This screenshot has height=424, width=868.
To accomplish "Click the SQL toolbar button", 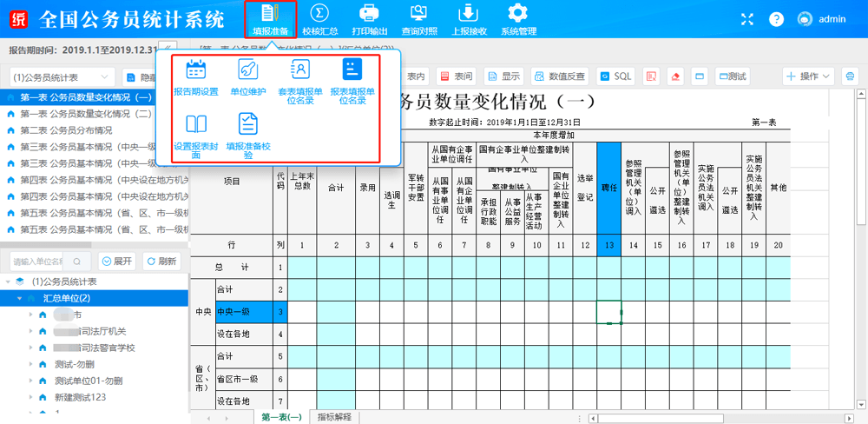I will point(616,76).
